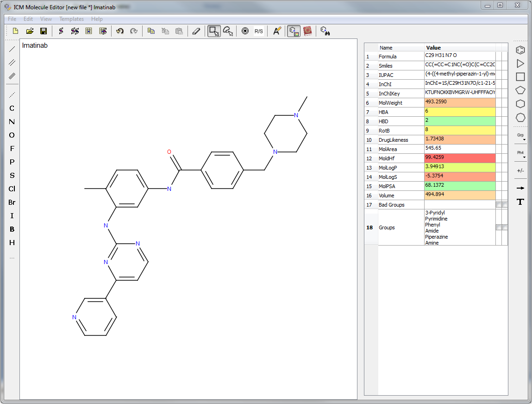Open the Help menu

pyautogui.click(x=97, y=19)
